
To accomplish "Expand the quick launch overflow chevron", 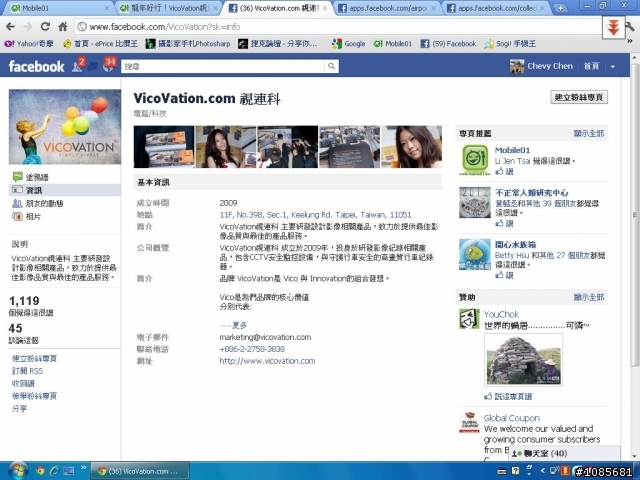I will point(83,467).
